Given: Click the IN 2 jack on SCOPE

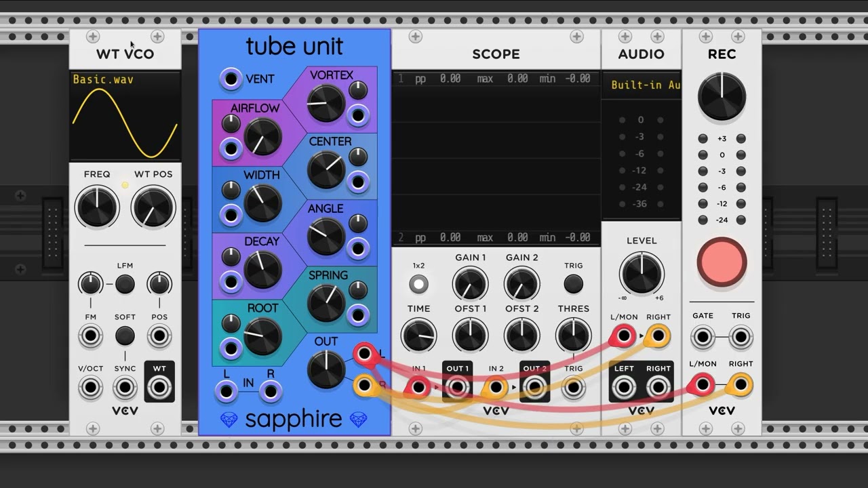Looking at the screenshot, I should 496,388.
